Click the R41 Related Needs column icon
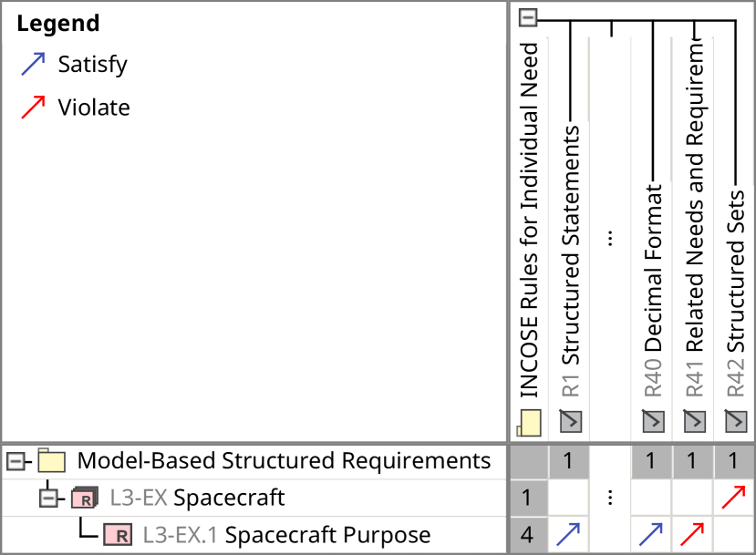756x555 pixels. 693,420
